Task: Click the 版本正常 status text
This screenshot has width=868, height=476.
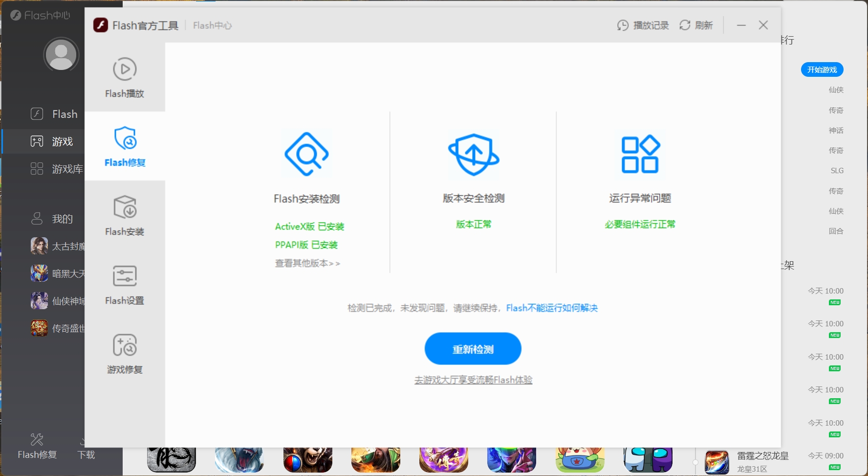Action: (x=474, y=224)
